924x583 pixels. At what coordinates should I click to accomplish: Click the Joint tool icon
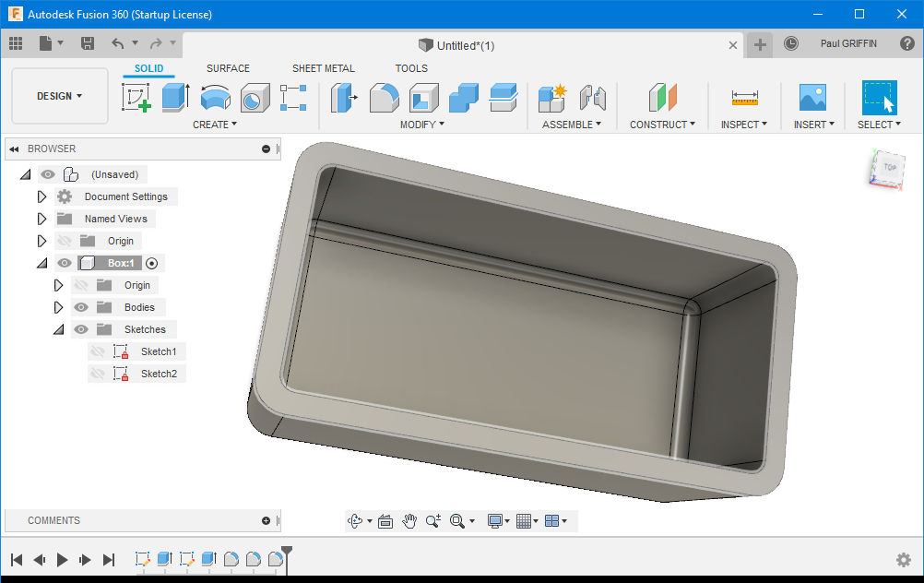click(x=592, y=97)
